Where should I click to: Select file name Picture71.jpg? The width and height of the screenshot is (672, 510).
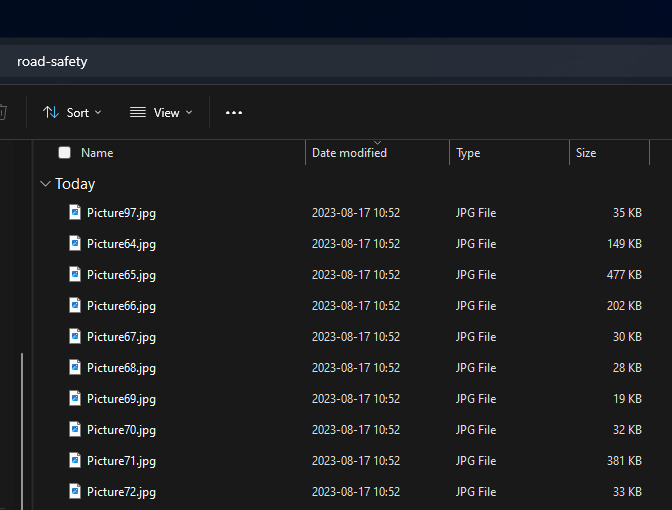coord(121,461)
